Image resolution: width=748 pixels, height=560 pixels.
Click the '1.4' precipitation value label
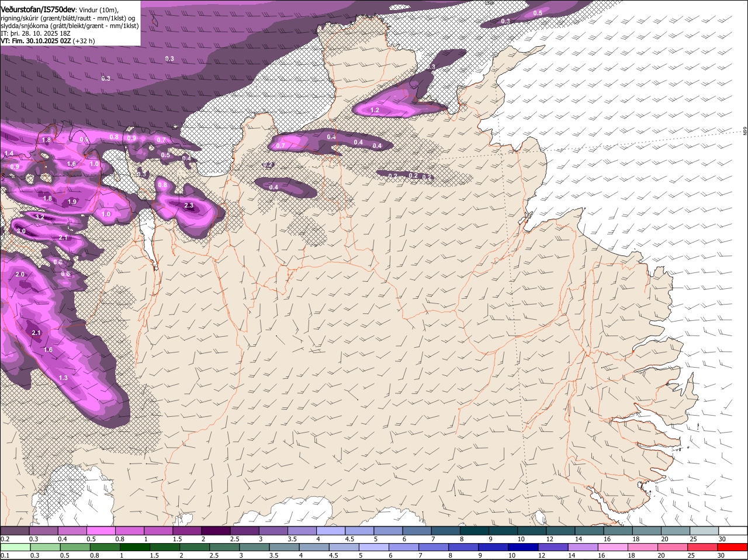pyautogui.click(x=9, y=153)
